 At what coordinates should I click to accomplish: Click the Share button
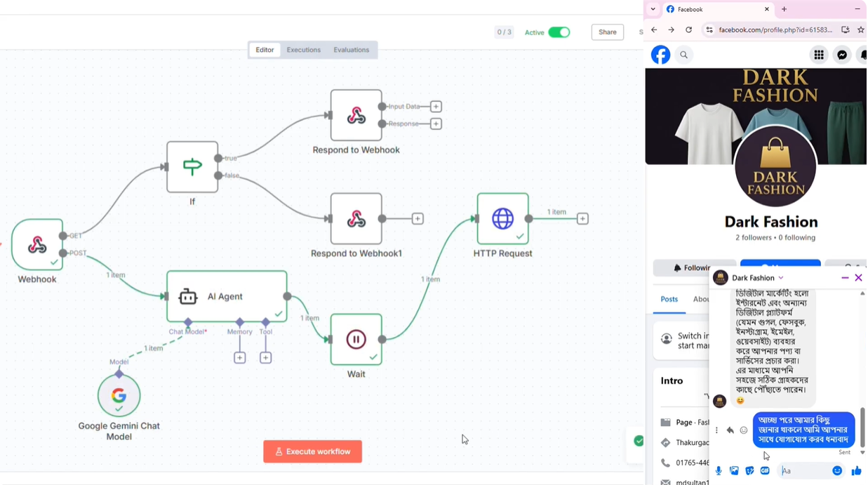click(x=607, y=32)
